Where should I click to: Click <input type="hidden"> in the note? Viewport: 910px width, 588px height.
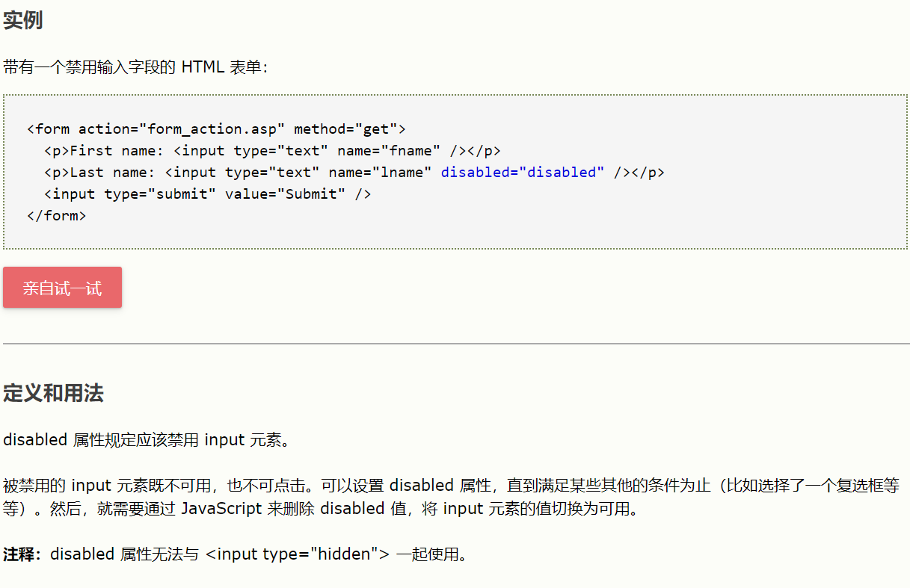pyautogui.click(x=298, y=555)
